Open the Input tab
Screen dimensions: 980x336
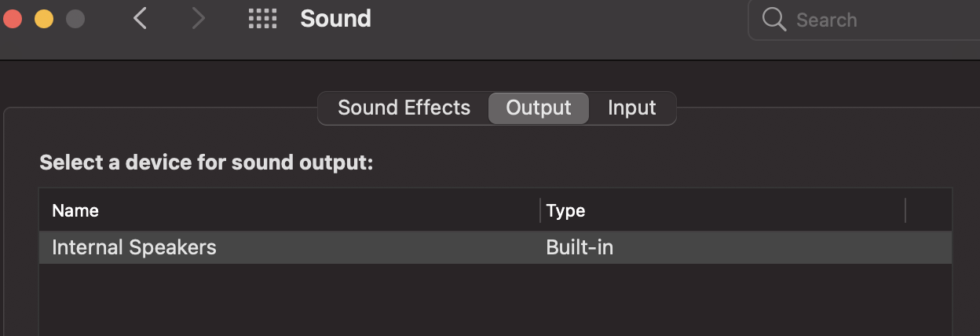[x=631, y=108]
